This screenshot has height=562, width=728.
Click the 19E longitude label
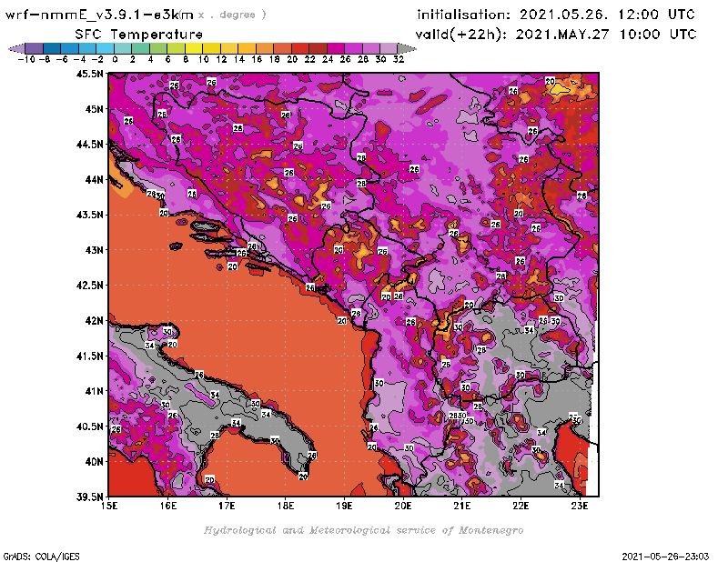pos(345,506)
